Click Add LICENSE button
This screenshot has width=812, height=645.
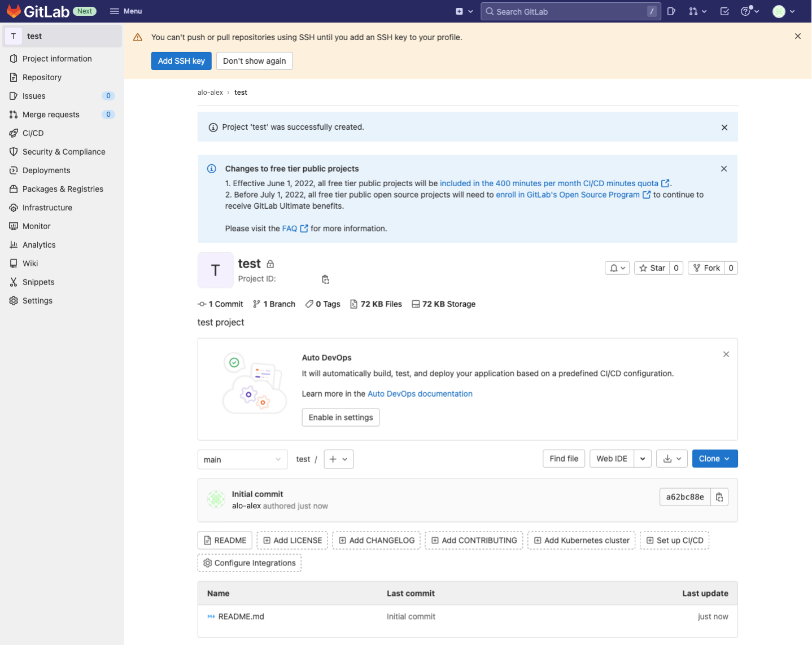pos(293,541)
